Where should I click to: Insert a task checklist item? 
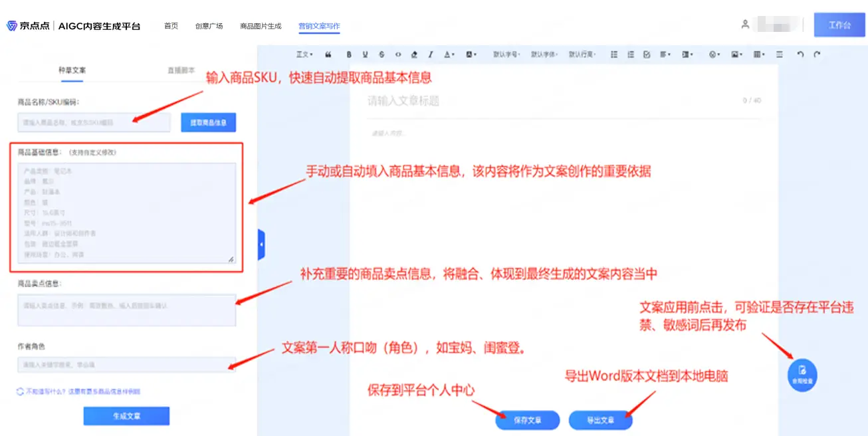click(647, 54)
